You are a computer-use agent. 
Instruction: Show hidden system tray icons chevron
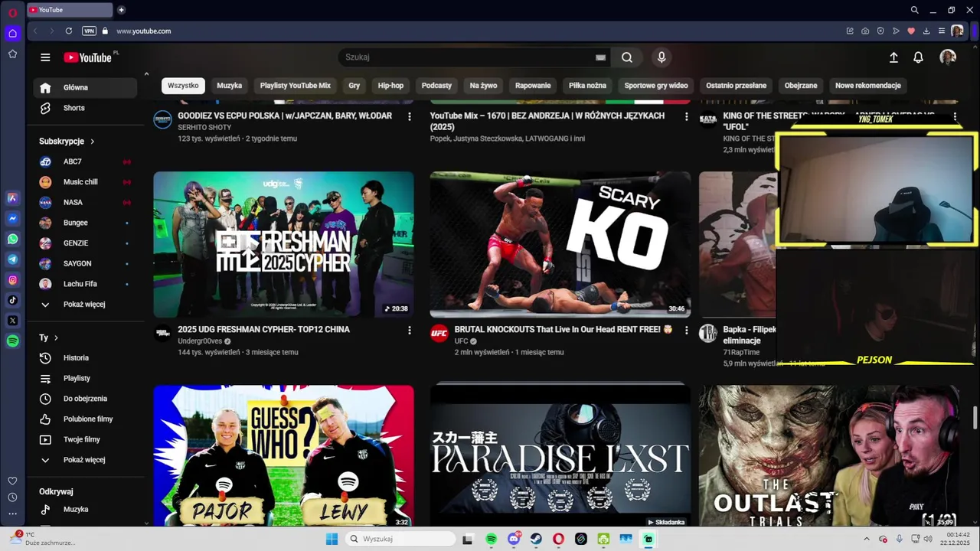click(867, 539)
